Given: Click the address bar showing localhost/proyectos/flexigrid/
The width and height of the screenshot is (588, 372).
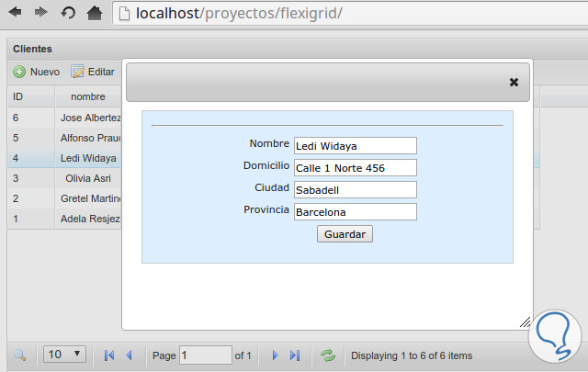Looking at the screenshot, I should click(x=351, y=14).
